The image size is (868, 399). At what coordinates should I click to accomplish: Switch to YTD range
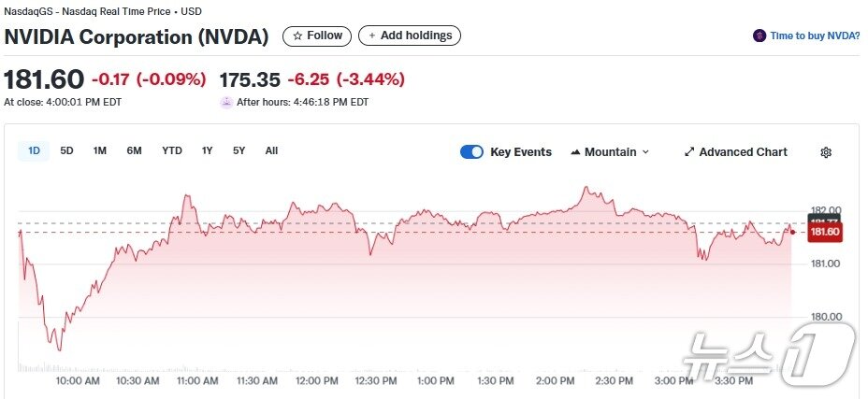[x=172, y=150]
